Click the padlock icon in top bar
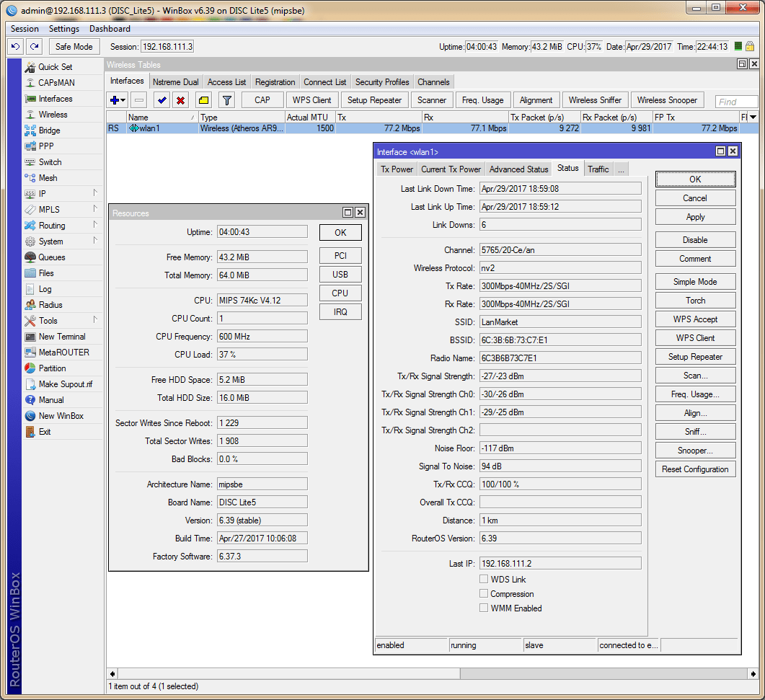The image size is (765, 700). click(x=750, y=46)
